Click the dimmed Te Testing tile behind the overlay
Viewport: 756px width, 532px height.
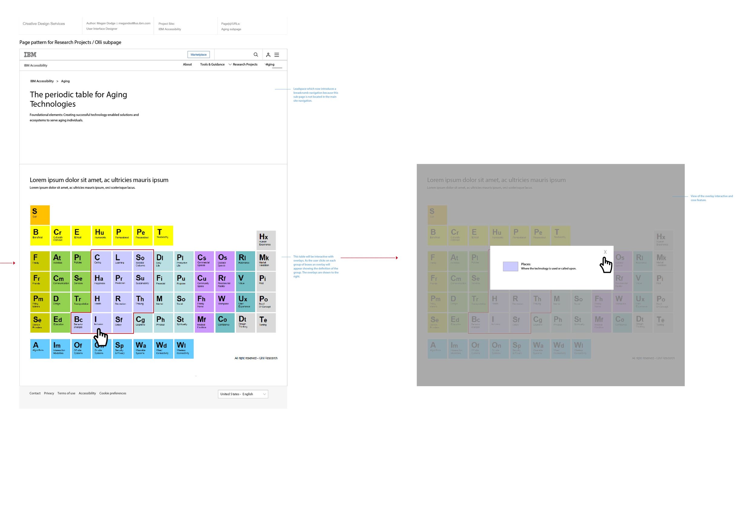point(663,323)
